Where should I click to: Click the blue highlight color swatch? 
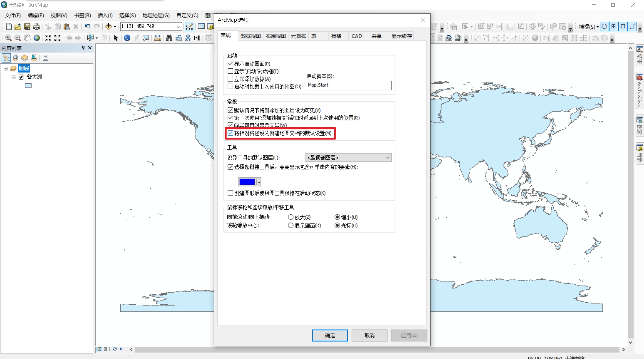click(x=247, y=182)
